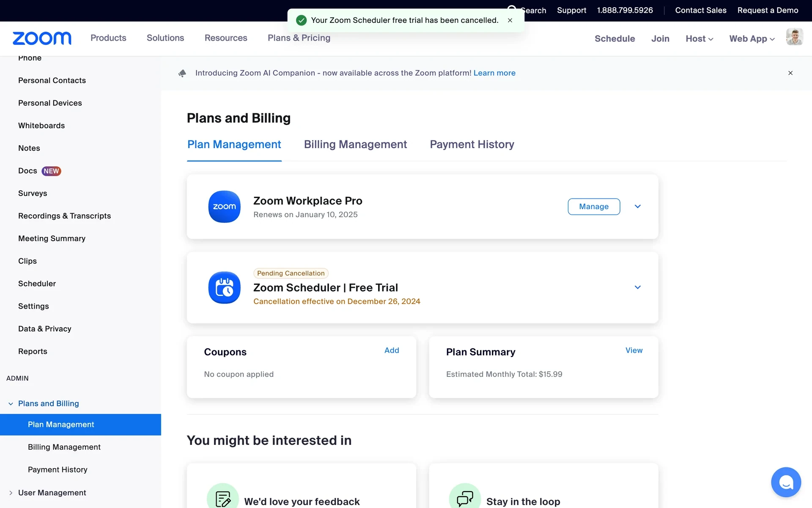Open Reports in sidebar
The height and width of the screenshot is (508, 812).
click(33, 351)
